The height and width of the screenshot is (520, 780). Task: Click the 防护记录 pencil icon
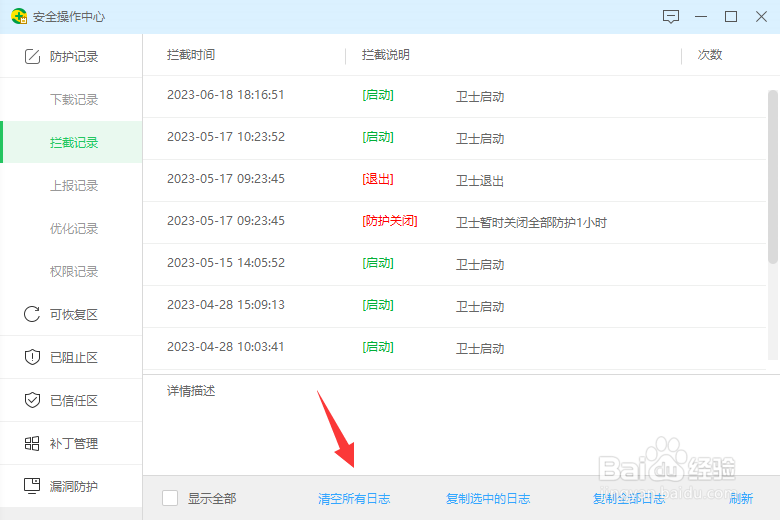pos(32,56)
